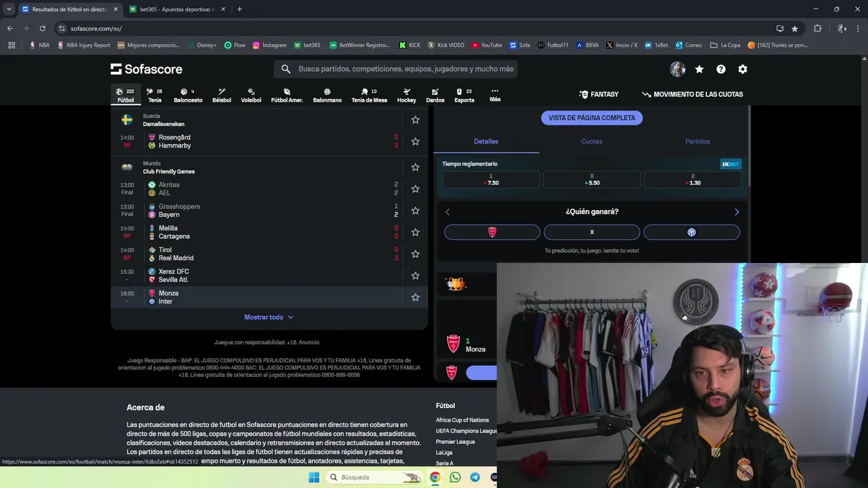Choose the Voleibol sport icon
The height and width of the screenshot is (488, 868).
[x=251, y=95]
